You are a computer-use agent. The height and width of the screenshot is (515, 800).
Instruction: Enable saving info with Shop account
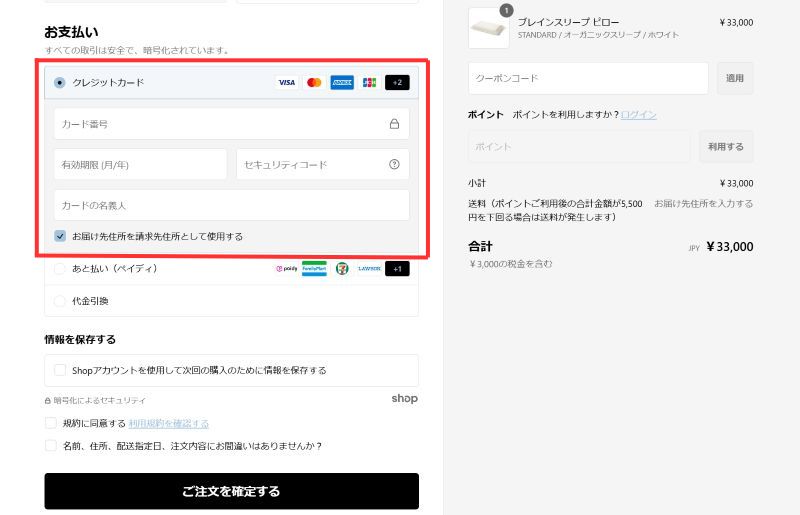coord(60,370)
